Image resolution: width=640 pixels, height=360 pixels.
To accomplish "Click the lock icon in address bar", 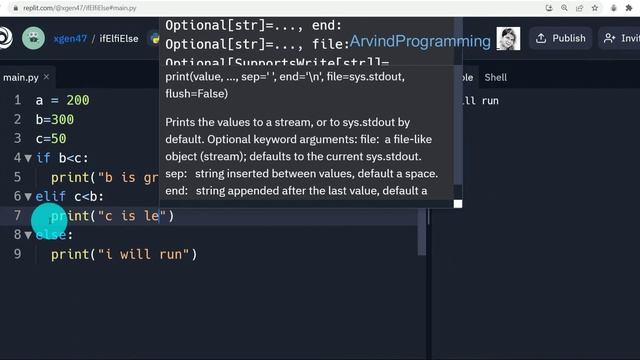I will (15, 8).
